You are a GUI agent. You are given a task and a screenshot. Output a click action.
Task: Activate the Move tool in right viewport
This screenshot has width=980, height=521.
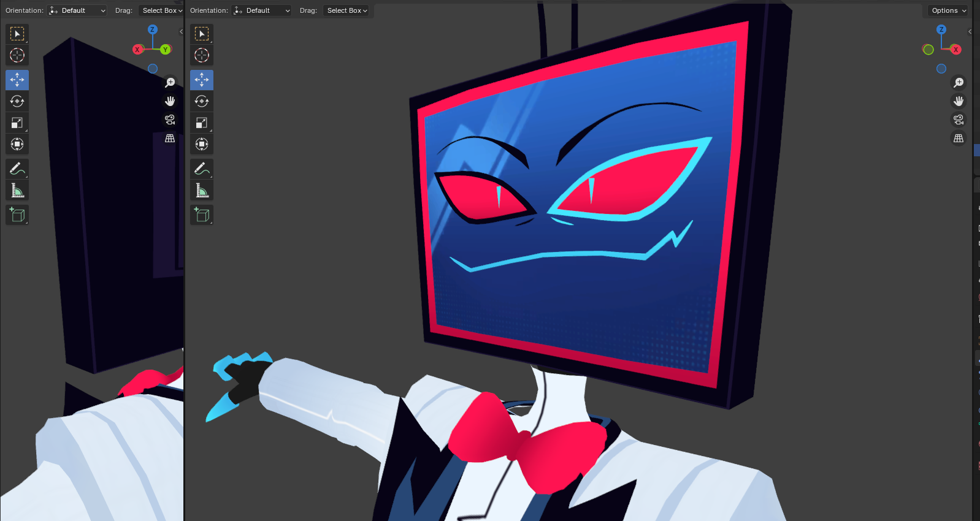tap(202, 80)
